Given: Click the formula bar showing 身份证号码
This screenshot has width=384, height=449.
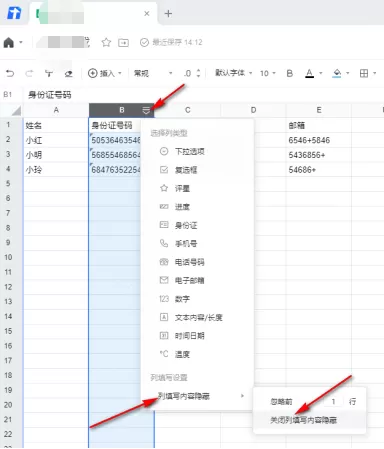Looking at the screenshot, I should [49, 95].
